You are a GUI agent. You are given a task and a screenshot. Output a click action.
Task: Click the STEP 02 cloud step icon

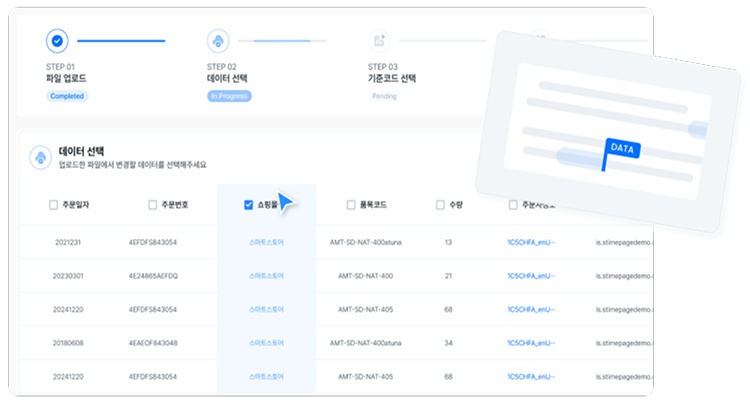tap(218, 41)
